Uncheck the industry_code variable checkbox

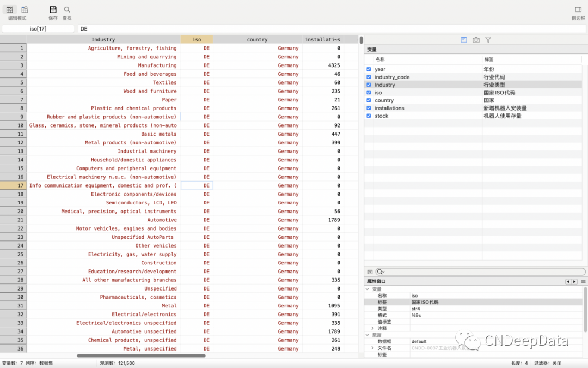[x=369, y=77]
